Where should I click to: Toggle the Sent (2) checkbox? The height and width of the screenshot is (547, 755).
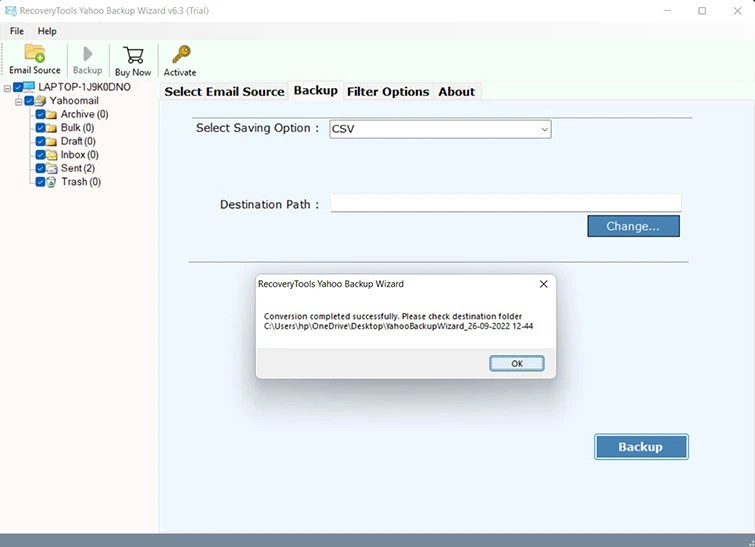[40, 168]
